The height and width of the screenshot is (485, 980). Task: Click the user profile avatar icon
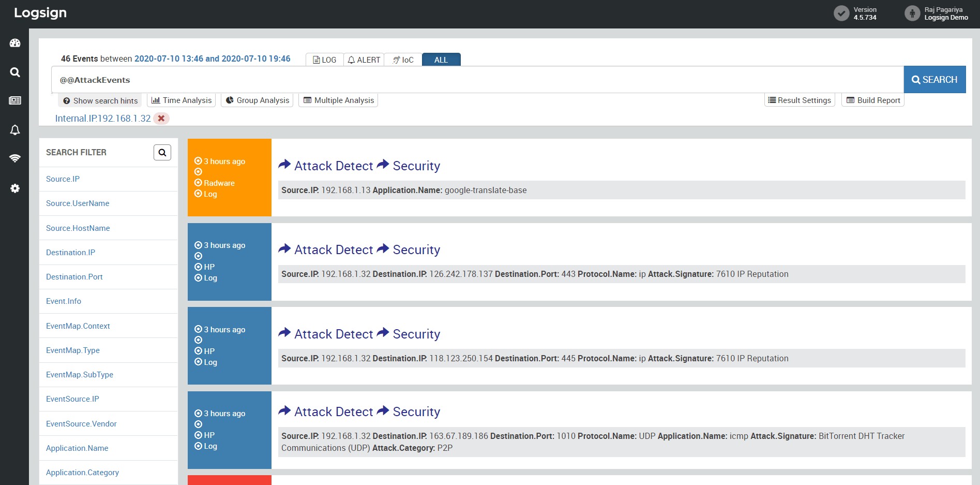912,13
